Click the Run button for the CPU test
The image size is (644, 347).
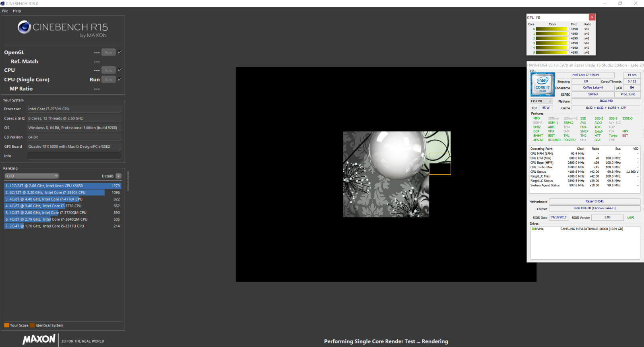tap(109, 70)
